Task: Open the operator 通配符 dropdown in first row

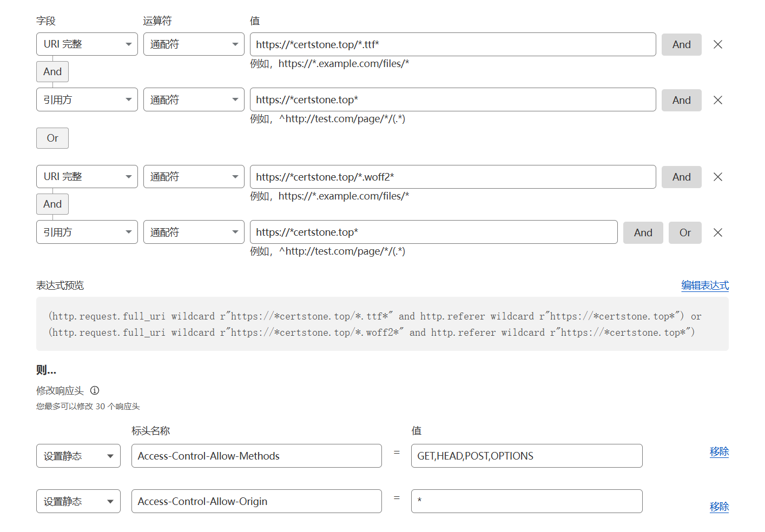Action: pos(193,44)
